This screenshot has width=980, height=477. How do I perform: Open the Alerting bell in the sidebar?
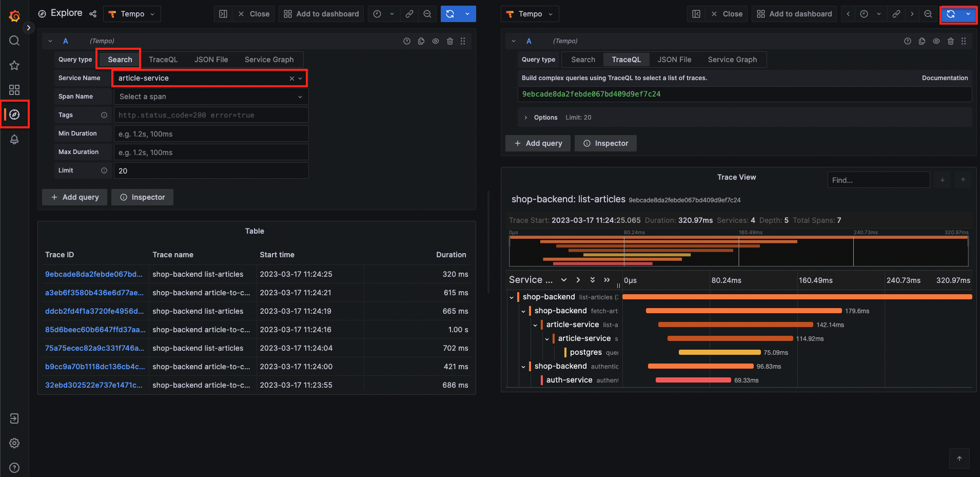tap(14, 139)
